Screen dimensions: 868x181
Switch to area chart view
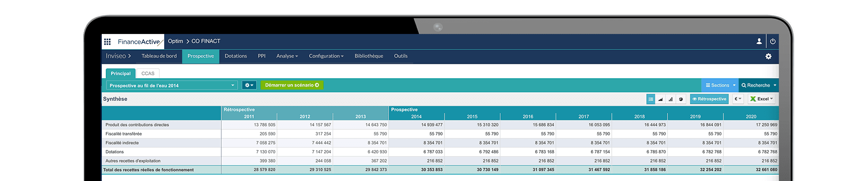(660, 99)
